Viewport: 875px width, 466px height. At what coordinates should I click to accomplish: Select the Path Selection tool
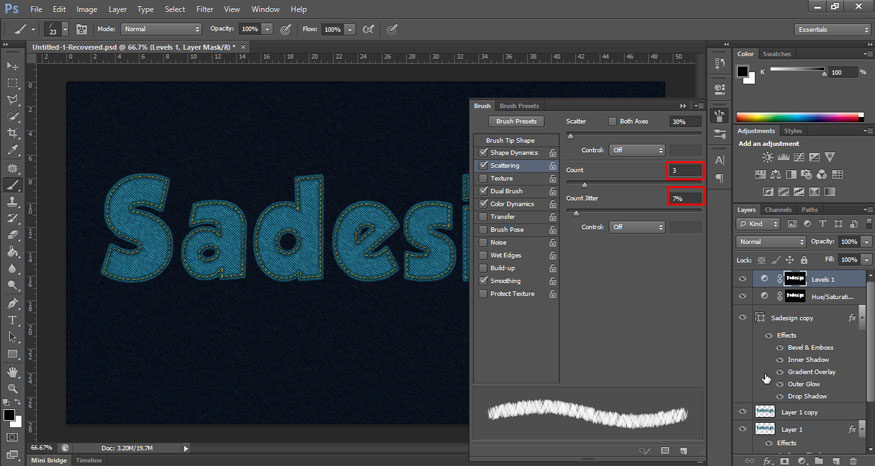point(12,337)
